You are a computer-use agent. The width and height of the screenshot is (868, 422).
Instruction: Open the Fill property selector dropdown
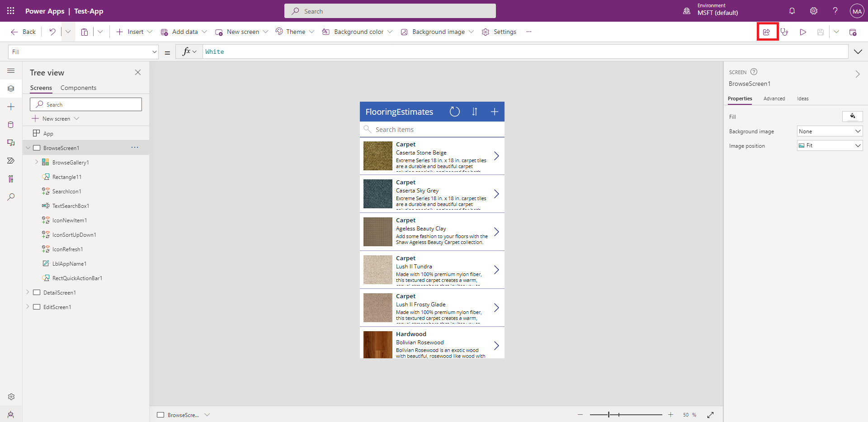pos(83,52)
